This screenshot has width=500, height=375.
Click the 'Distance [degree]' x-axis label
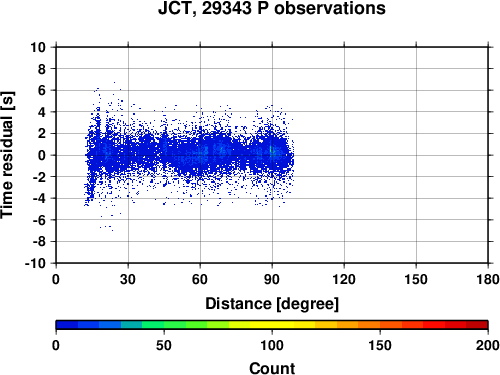tap(272, 304)
